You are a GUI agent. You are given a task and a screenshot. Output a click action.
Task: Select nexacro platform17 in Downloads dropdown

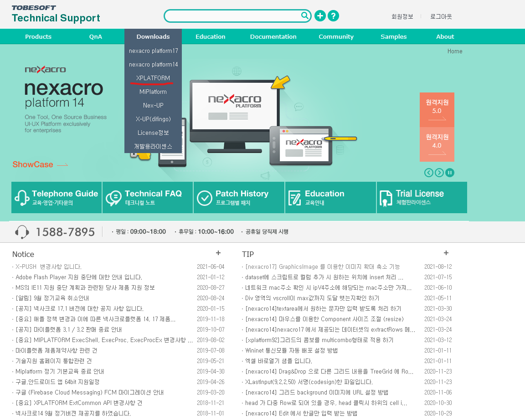pyautogui.click(x=153, y=51)
